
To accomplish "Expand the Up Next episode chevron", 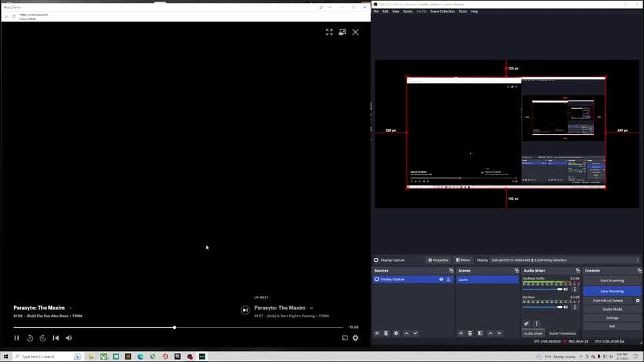I will [311, 308].
